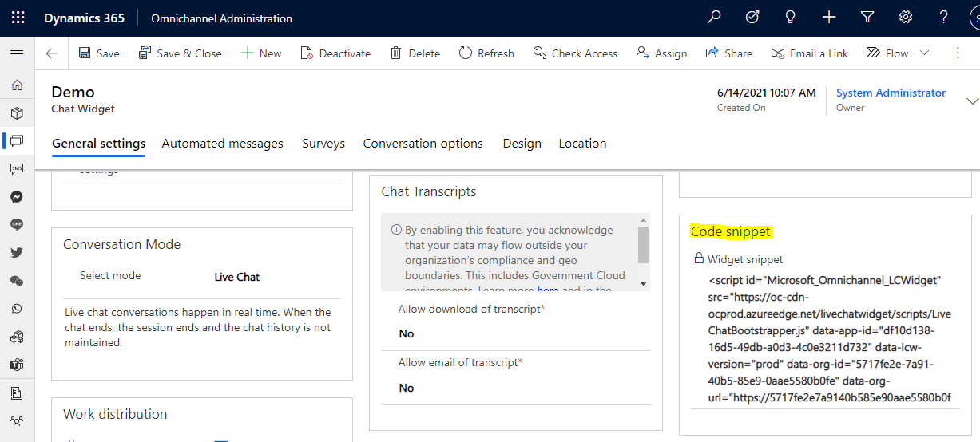Toggle Allow download of transcript No value
The height and width of the screenshot is (442, 980).
(407, 333)
